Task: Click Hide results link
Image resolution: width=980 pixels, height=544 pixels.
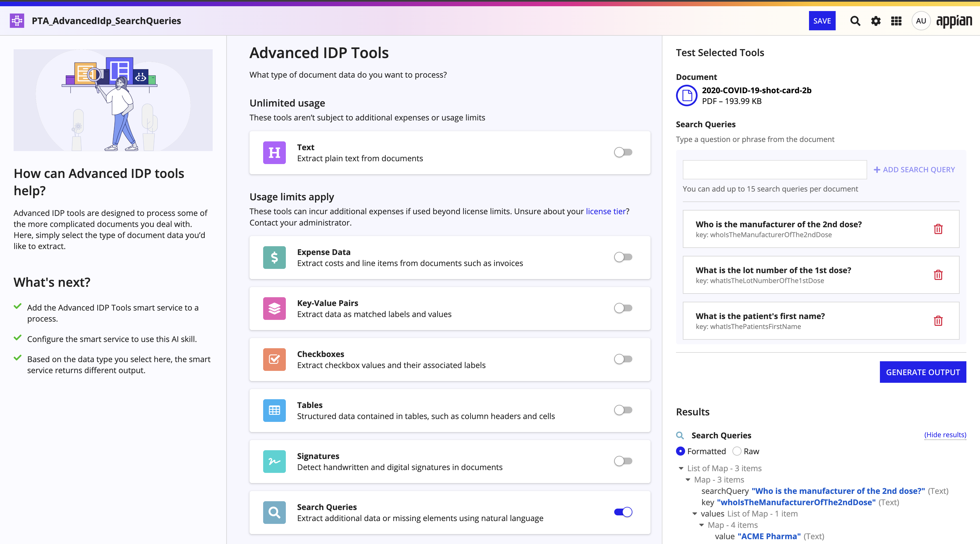Action: coord(945,435)
